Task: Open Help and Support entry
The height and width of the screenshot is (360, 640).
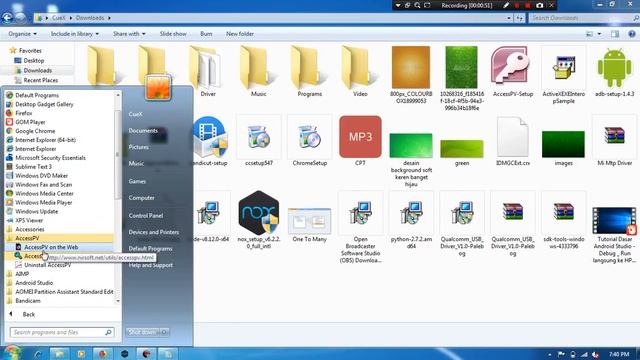Action: point(151,265)
